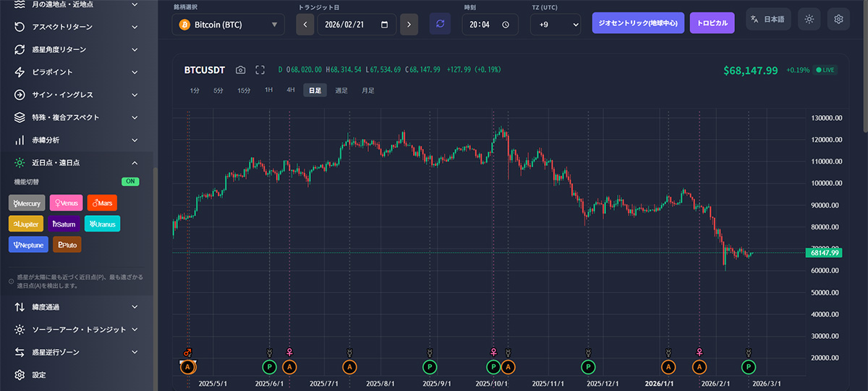Advance to next transit date arrow
Viewport: 868px width, 391px height.
point(409,24)
